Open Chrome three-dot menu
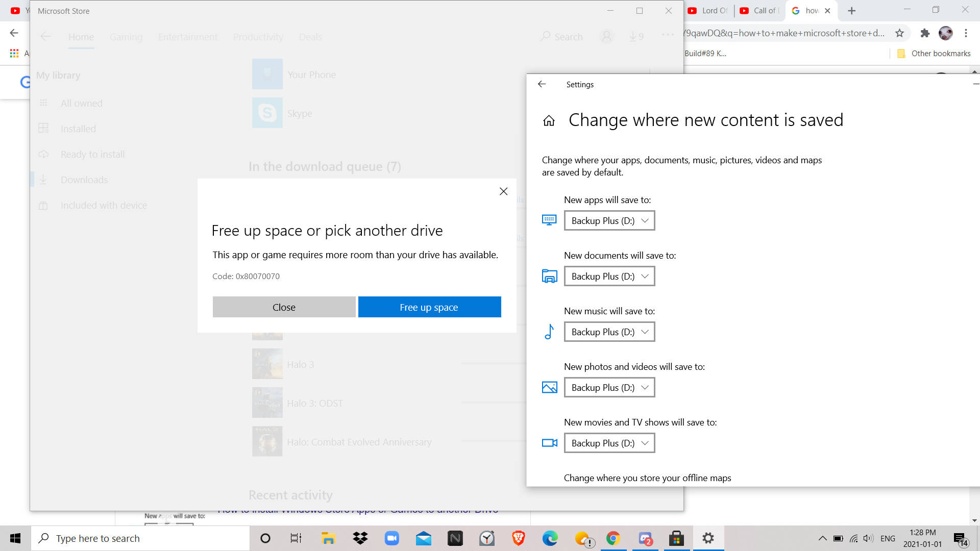 pyautogui.click(x=966, y=33)
